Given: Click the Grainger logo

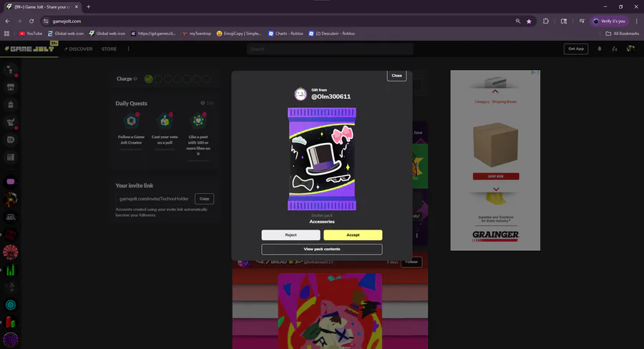Looking at the screenshot, I should coord(496,235).
